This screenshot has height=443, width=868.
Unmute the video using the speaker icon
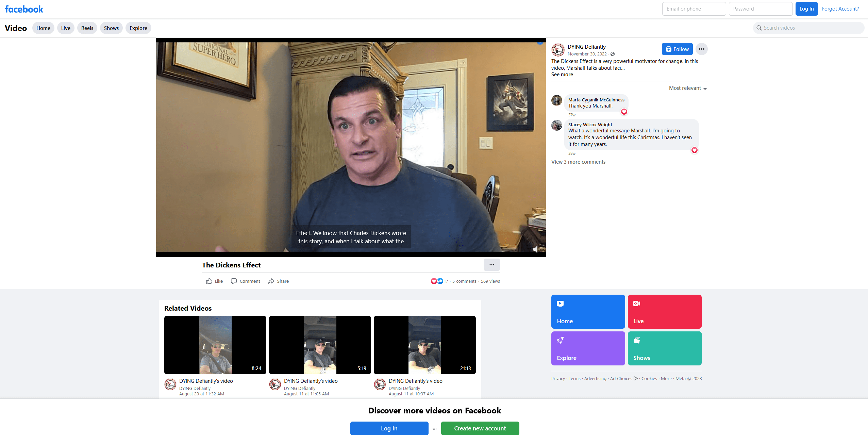(x=536, y=249)
